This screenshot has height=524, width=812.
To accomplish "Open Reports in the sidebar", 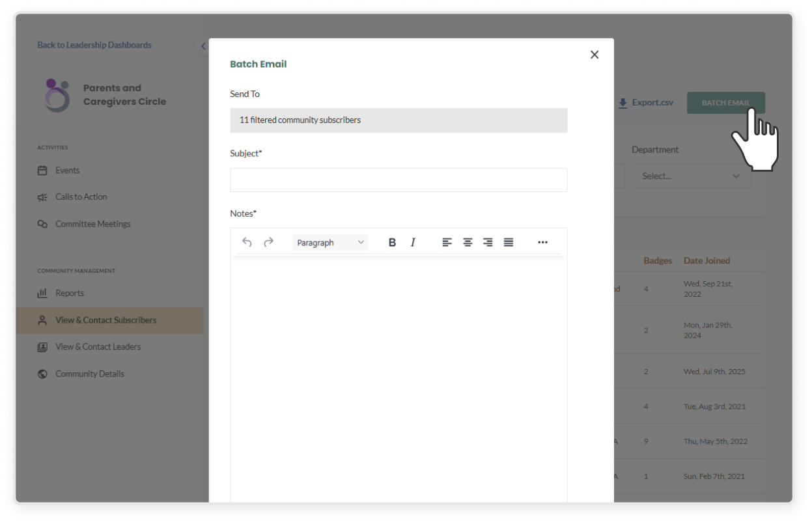I will [70, 293].
